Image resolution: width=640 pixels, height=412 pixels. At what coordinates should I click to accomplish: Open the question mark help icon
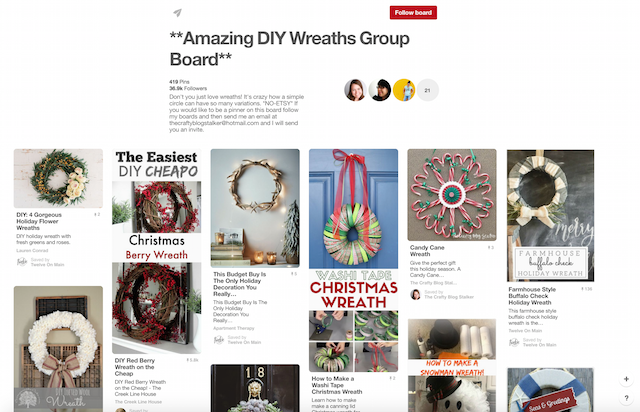(x=626, y=398)
